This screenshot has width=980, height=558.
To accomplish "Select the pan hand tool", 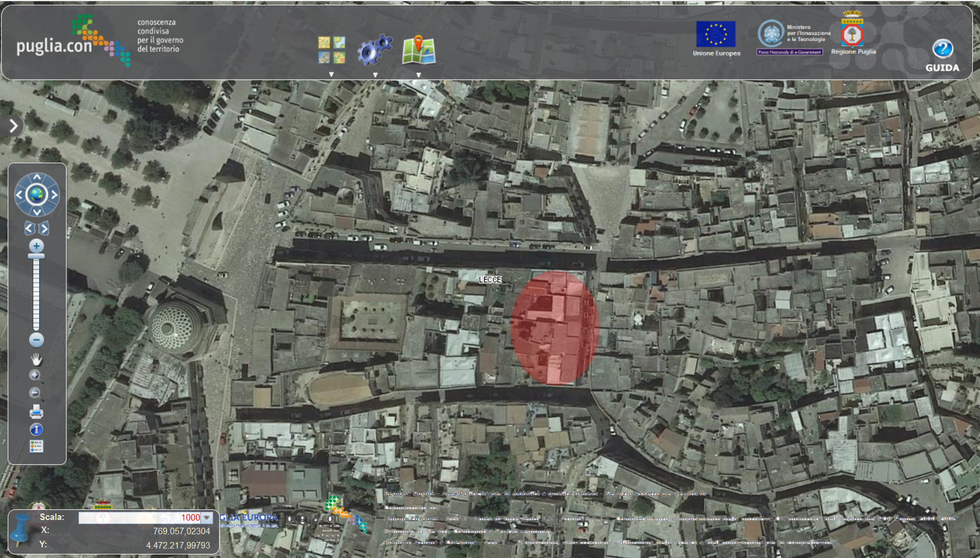I will (x=36, y=359).
